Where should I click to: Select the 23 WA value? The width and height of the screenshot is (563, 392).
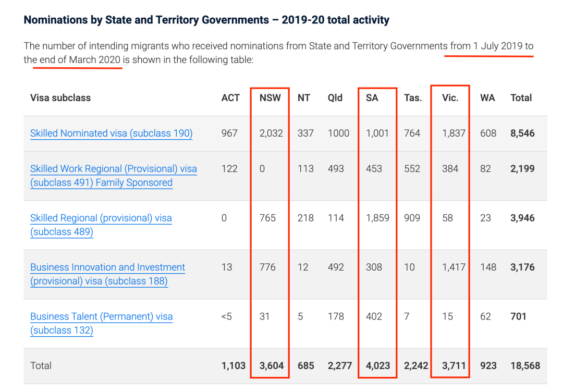(485, 218)
